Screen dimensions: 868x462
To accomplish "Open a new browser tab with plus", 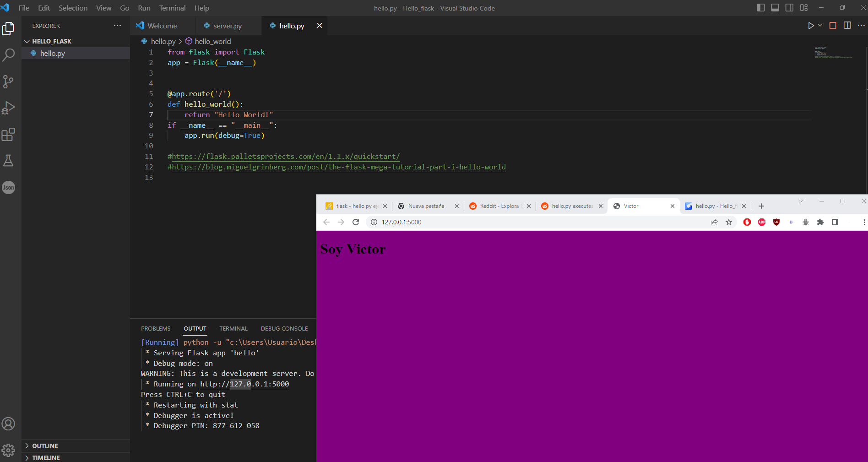I will pos(761,206).
